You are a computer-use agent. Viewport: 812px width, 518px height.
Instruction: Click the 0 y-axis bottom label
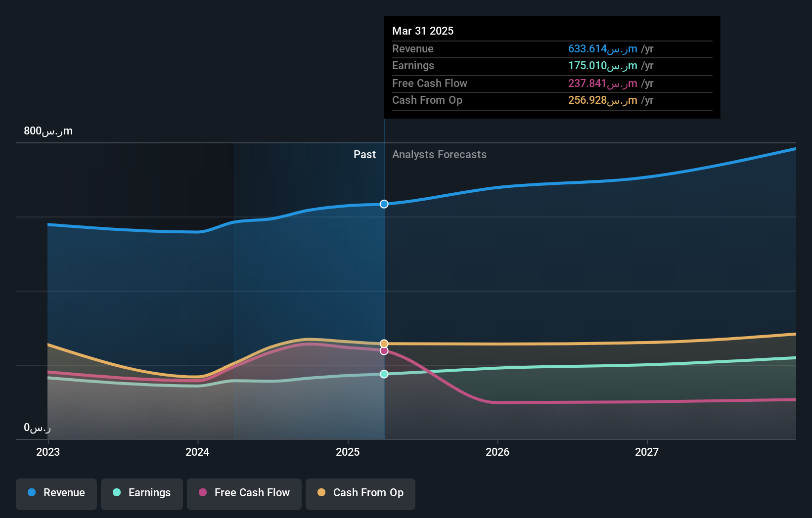pyautogui.click(x=37, y=428)
